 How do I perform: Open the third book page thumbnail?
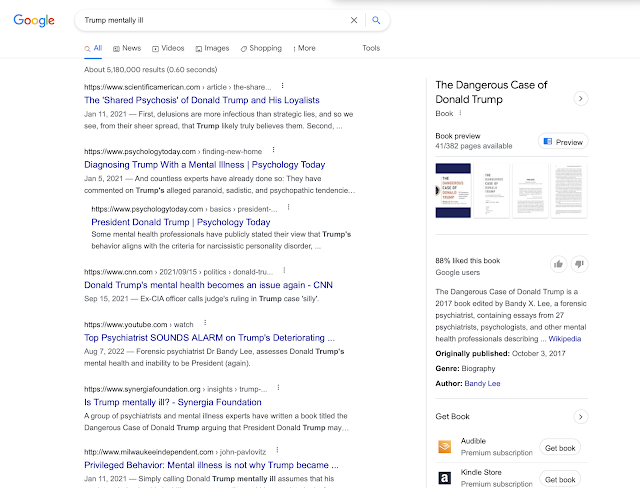point(530,191)
